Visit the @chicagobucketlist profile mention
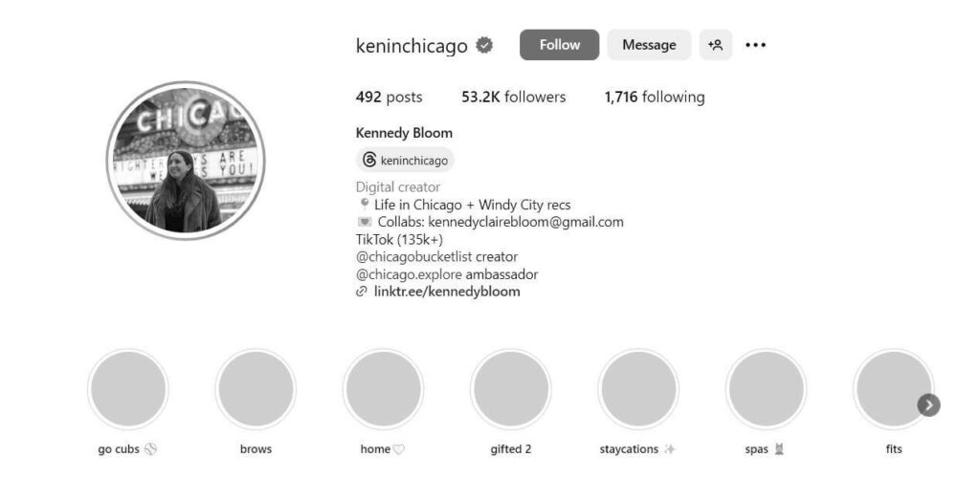The image size is (980, 501). 413,257
